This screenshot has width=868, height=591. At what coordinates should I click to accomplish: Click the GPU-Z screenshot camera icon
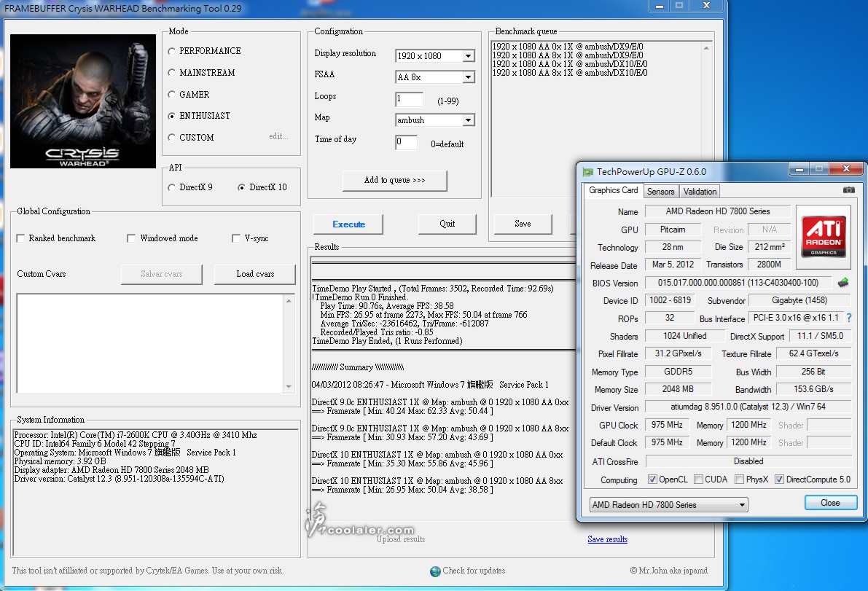(x=848, y=190)
